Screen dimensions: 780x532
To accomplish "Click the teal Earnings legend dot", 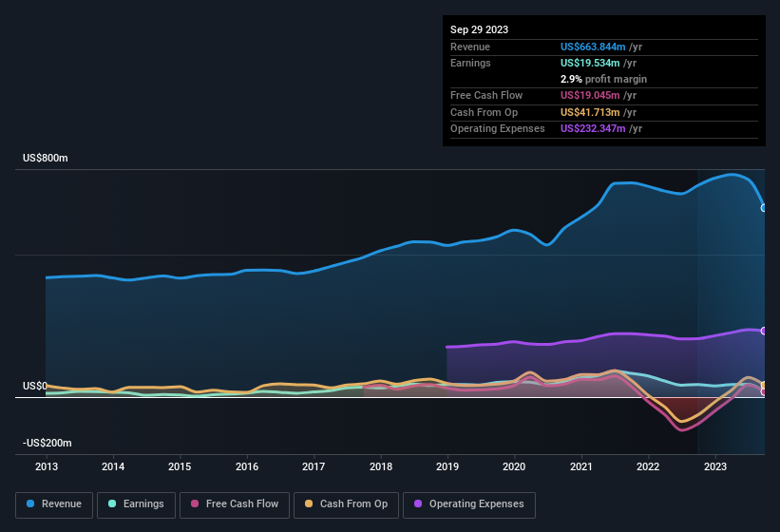I will tap(112, 504).
